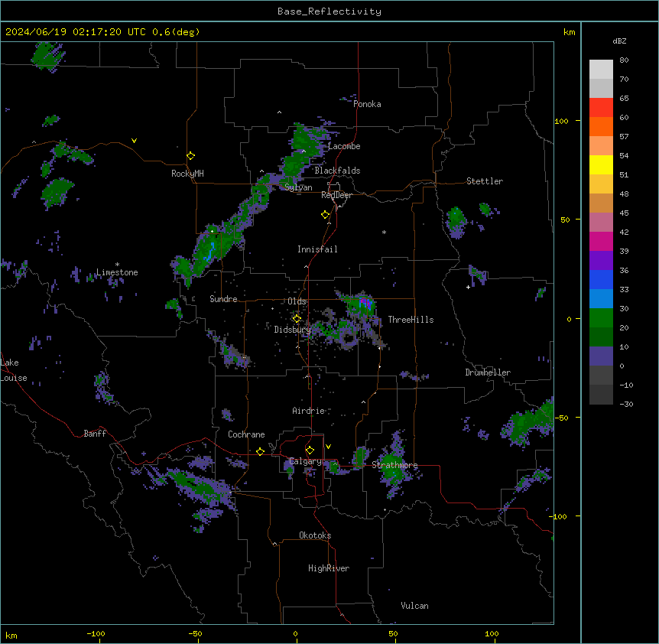Viewport: 659px width, 644px height.
Task: Click the Airdrie label
Action: tap(309, 411)
